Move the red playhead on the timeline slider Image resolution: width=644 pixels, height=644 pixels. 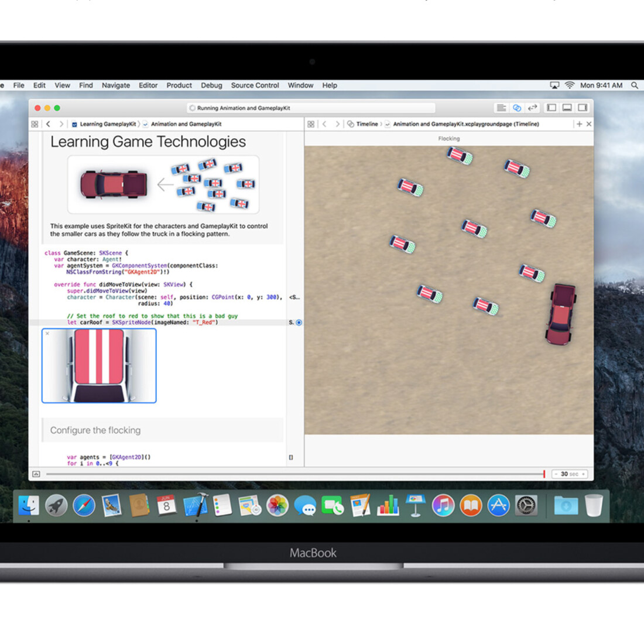[543, 474]
